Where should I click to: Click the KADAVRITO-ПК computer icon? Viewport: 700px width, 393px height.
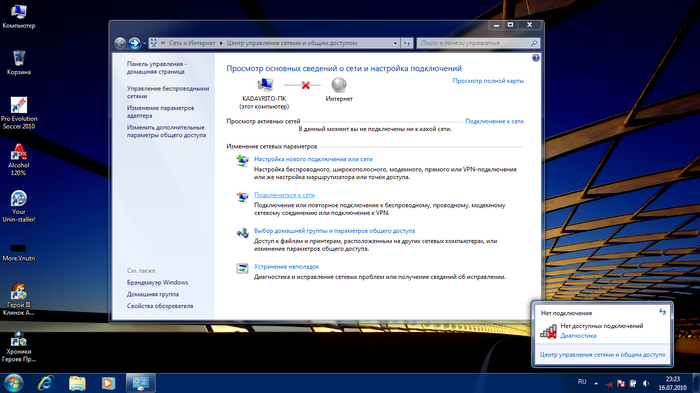pyautogui.click(x=265, y=84)
